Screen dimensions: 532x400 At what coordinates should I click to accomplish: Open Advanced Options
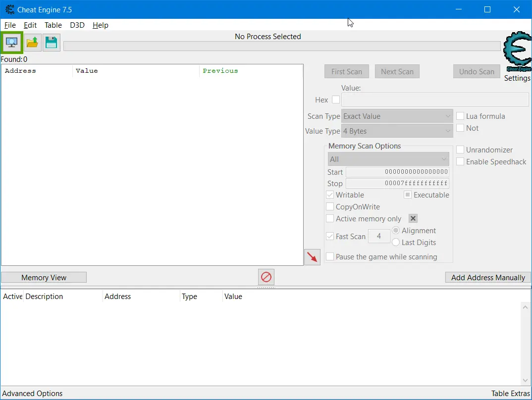point(32,393)
